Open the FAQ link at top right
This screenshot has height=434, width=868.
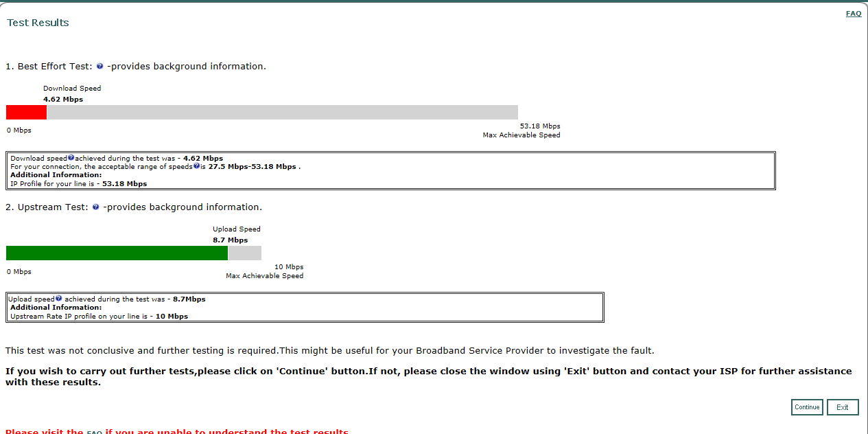(x=853, y=14)
